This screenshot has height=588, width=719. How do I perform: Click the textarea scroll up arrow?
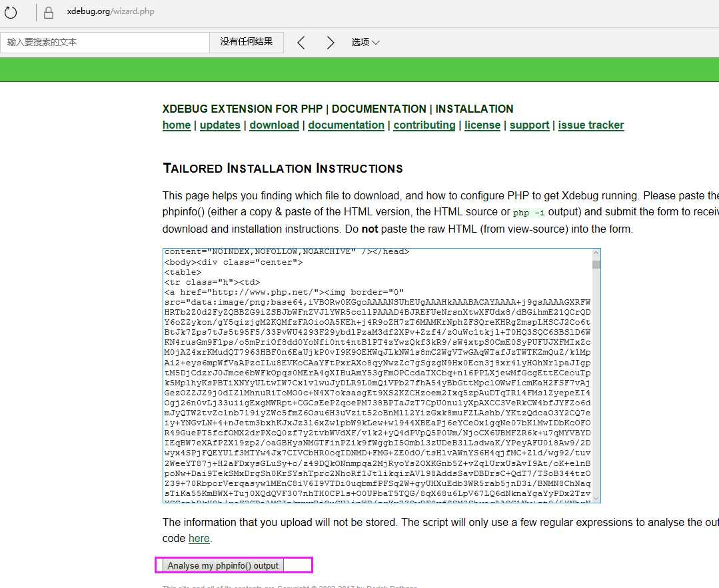(596, 253)
